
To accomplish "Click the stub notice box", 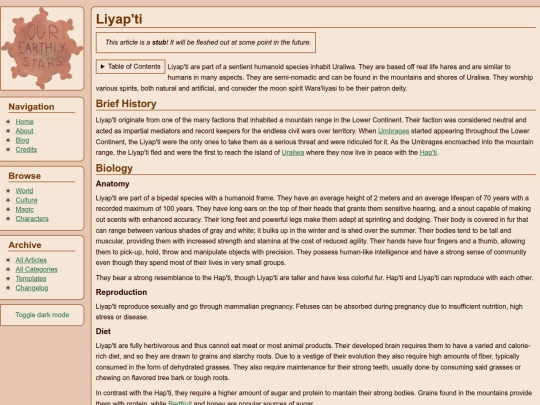I will 206,42.
